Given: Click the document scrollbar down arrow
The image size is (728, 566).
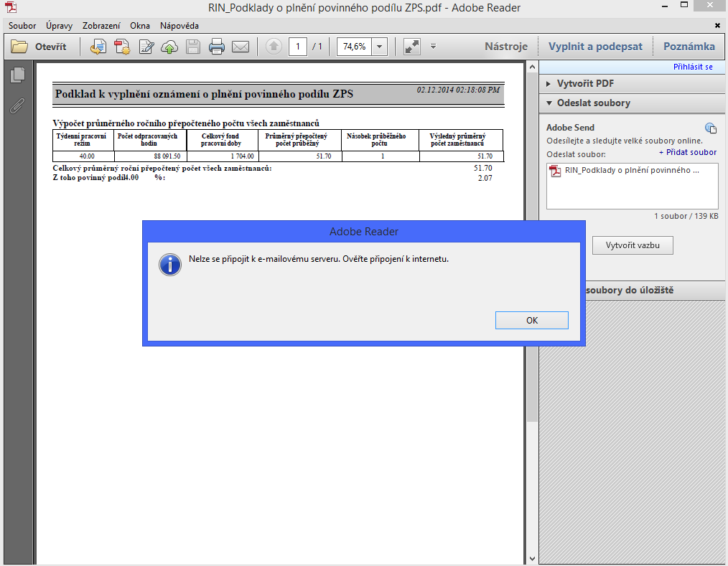Looking at the screenshot, I should pyautogui.click(x=532, y=559).
